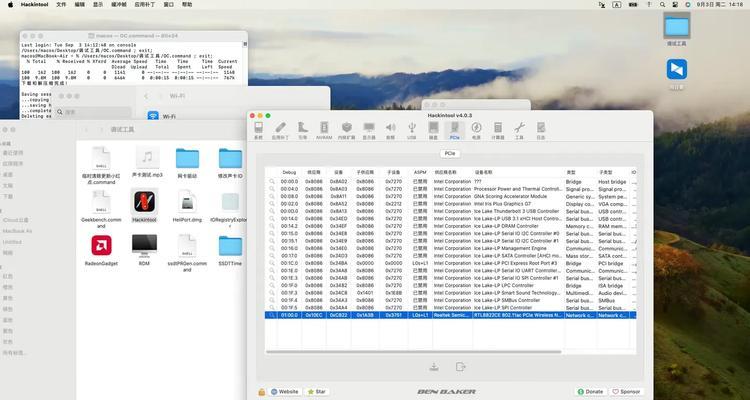
Task: Click the export icon below the PCIe table
Action: [460, 367]
